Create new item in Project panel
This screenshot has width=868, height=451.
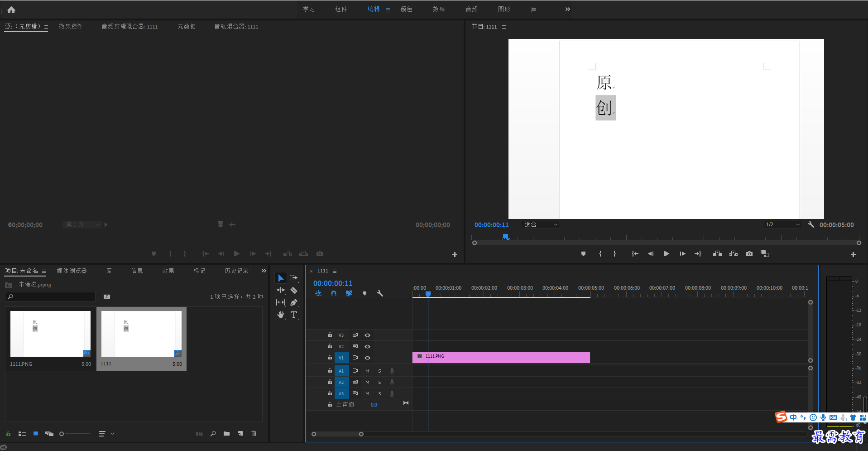pyautogui.click(x=240, y=434)
